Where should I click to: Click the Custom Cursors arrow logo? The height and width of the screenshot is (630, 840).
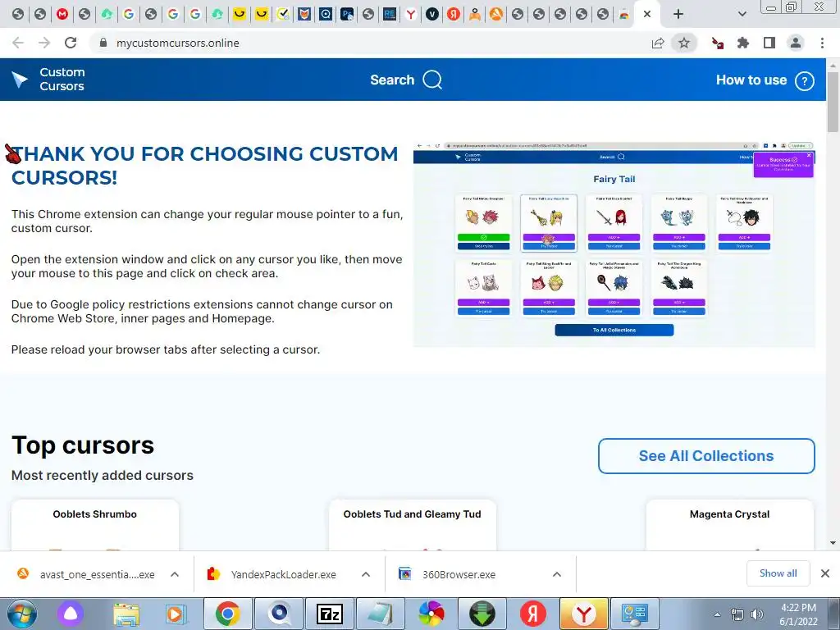[20, 80]
